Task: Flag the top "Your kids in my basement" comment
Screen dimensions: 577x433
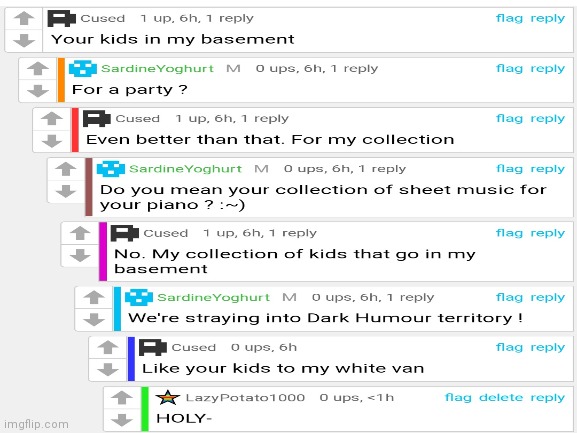Action: pyautogui.click(x=509, y=18)
